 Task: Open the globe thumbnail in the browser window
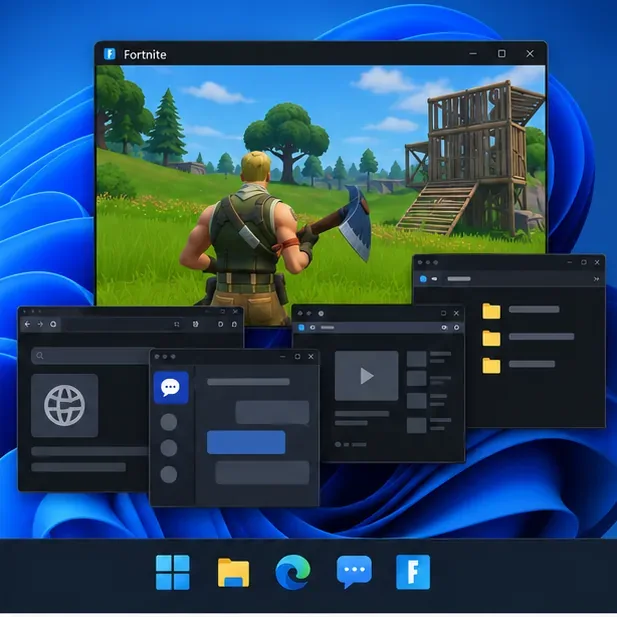tap(65, 405)
